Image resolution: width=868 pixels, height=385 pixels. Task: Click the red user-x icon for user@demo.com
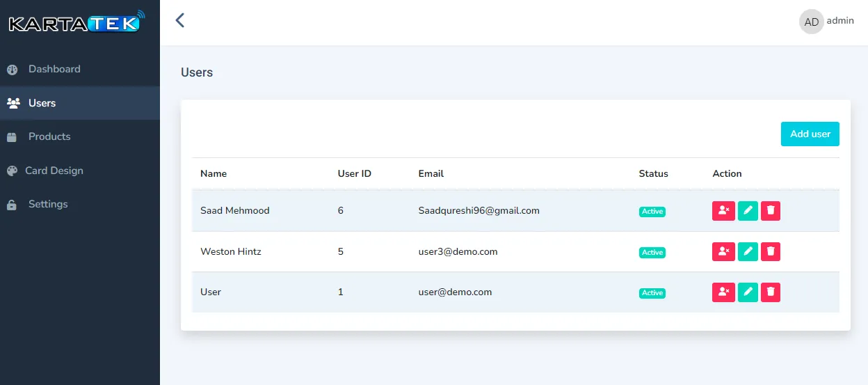[723, 292]
